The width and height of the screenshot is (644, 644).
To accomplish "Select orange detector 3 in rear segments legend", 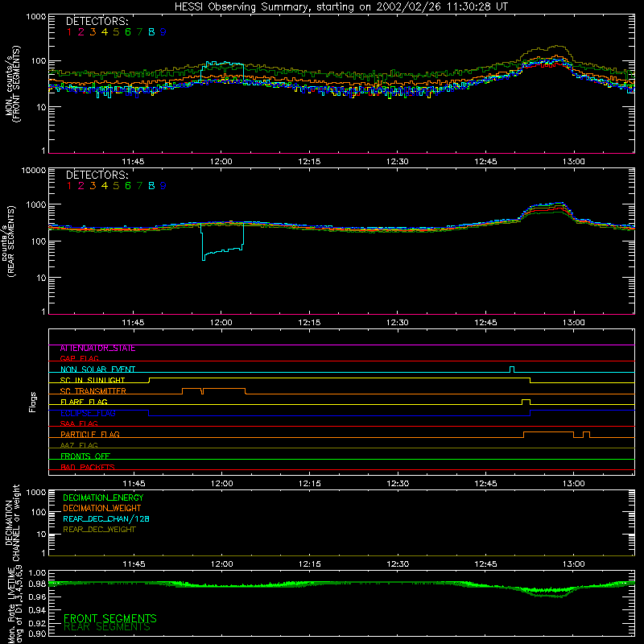I will 93,186.
